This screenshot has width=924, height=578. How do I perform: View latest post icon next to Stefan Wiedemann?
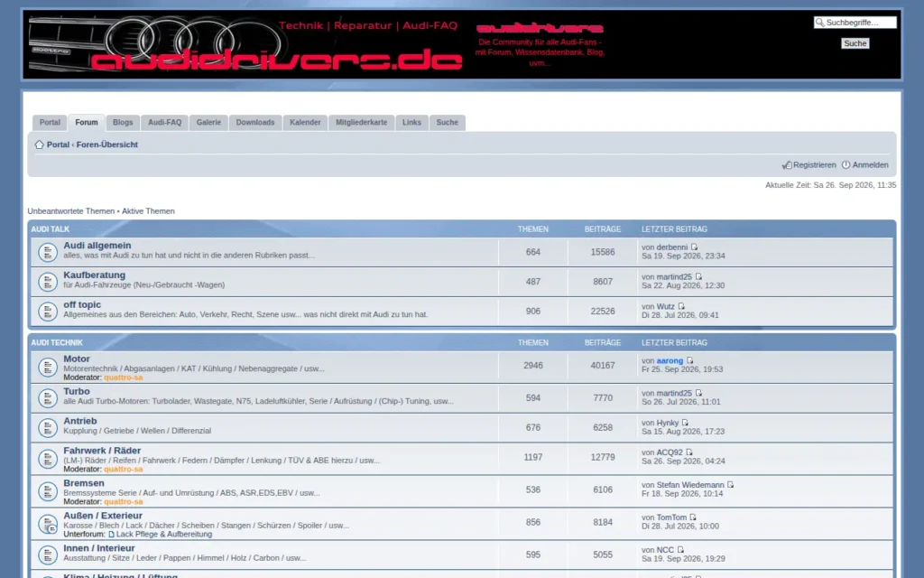pos(731,485)
